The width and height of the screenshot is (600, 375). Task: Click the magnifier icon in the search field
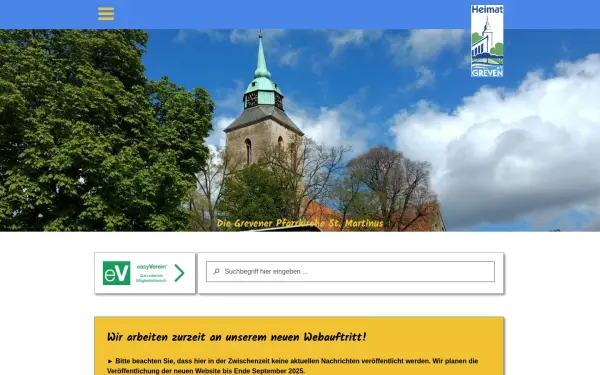point(217,271)
